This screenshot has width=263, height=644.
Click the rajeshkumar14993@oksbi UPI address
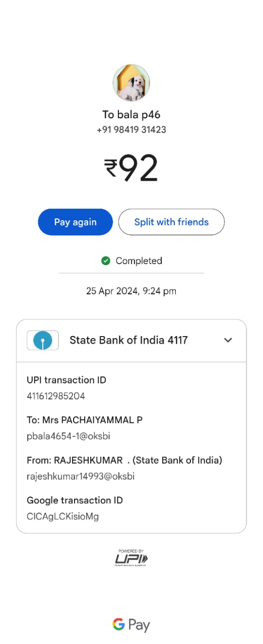pos(81,476)
